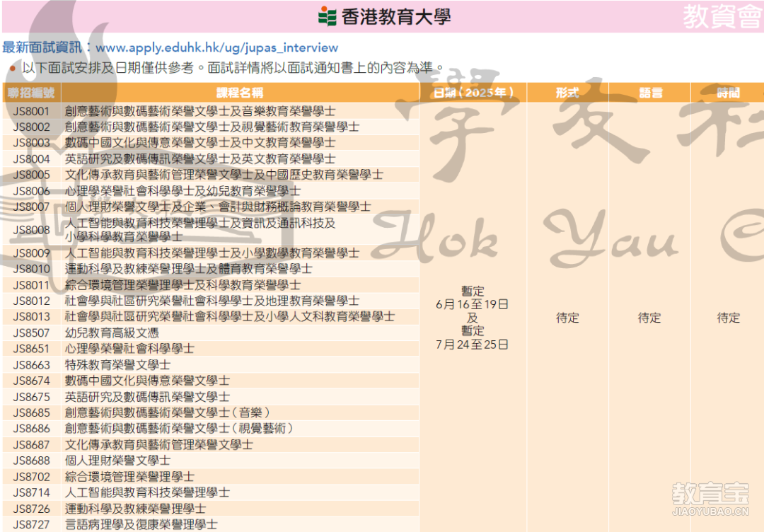
Task: Select course 心理學榮譽社會科學學士及幼兒教育榮譽學士
Action: 183,191
